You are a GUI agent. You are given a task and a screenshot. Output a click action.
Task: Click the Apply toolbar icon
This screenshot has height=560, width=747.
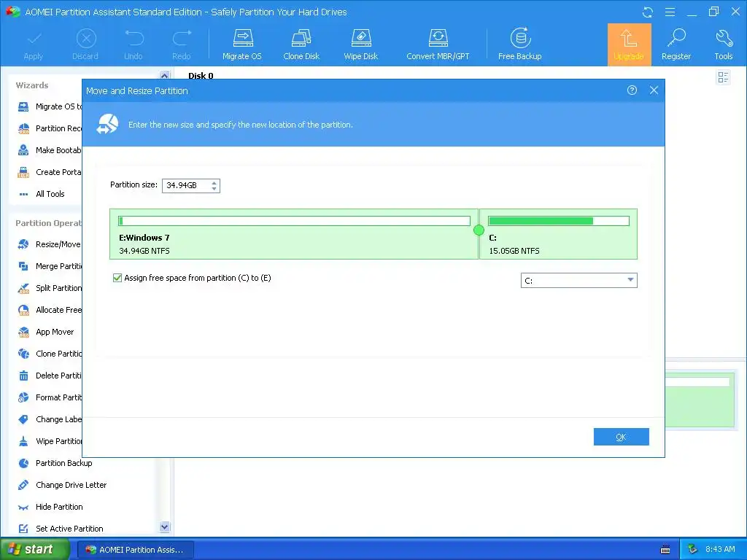(34, 44)
